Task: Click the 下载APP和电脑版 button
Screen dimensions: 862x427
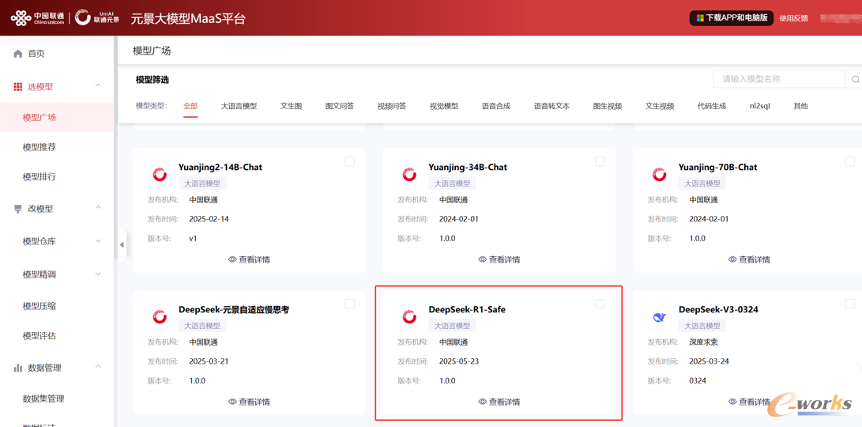Action: (732, 18)
